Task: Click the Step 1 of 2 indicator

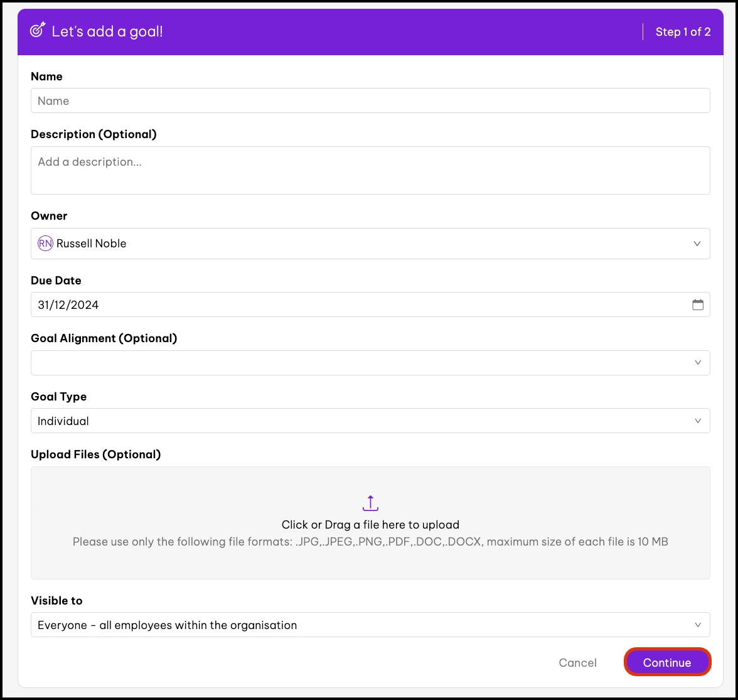Action: pyautogui.click(x=683, y=32)
